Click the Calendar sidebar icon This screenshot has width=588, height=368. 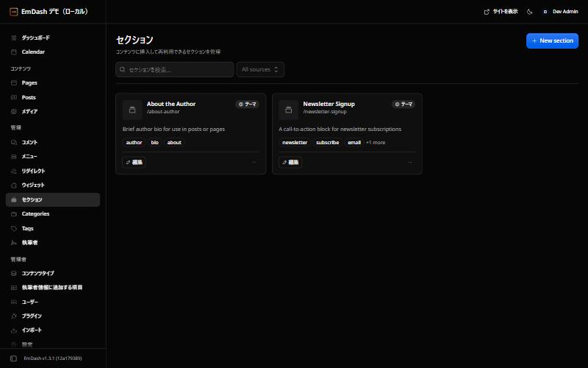point(14,52)
